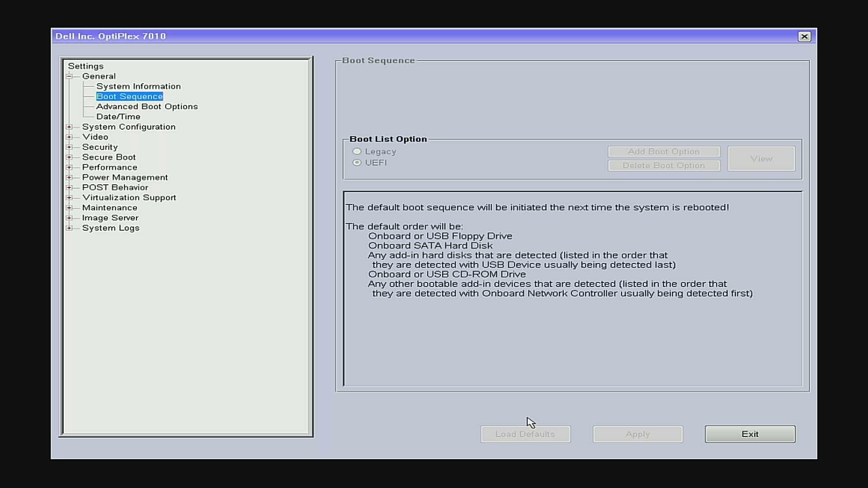Collapse the General tree node

pos(69,76)
